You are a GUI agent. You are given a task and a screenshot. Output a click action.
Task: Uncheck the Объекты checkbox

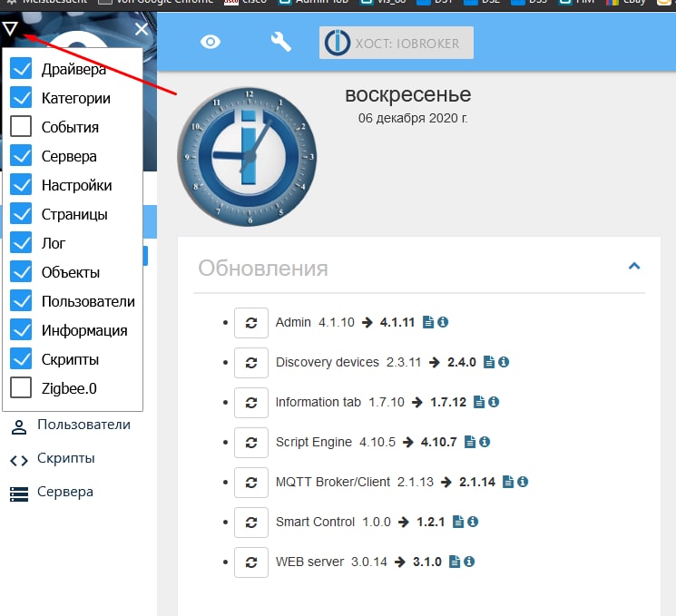click(x=21, y=271)
